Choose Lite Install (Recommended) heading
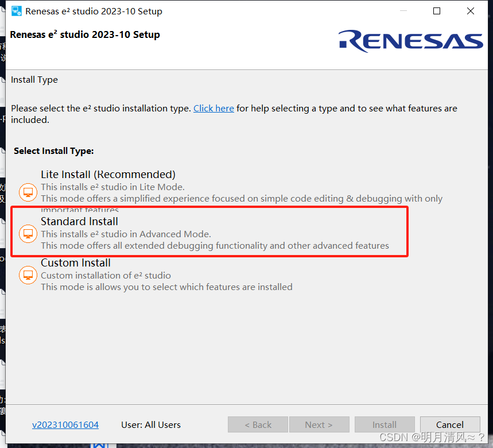This screenshot has height=448, width=493. (108, 174)
